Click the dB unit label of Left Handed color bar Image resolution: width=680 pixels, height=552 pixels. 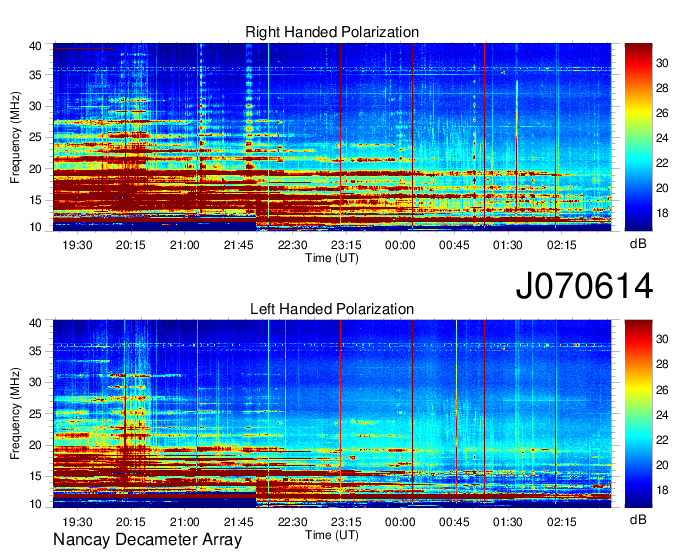638,520
